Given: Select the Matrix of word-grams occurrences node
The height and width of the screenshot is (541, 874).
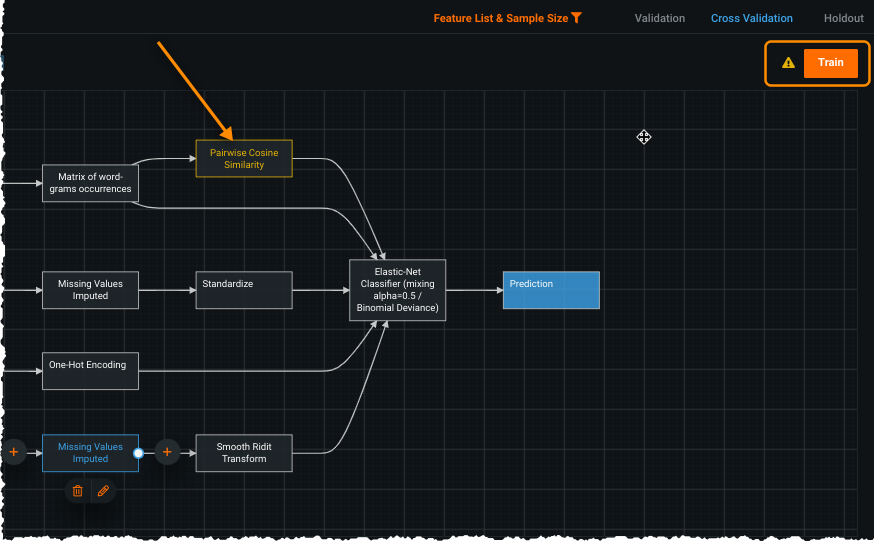Looking at the screenshot, I should pyautogui.click(x=90, y=183).
